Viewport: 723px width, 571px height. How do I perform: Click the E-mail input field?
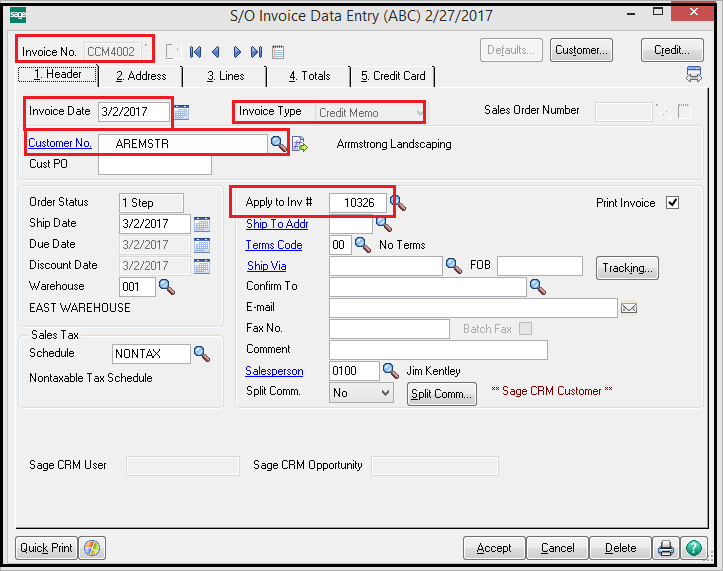pyautogui.click(x=473, y=308)
